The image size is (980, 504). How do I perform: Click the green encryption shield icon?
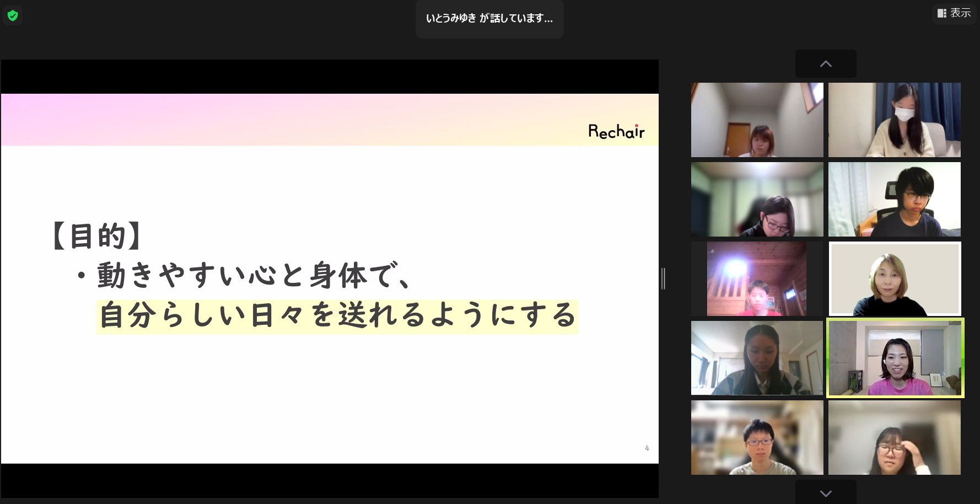click(x=13, y=15)
